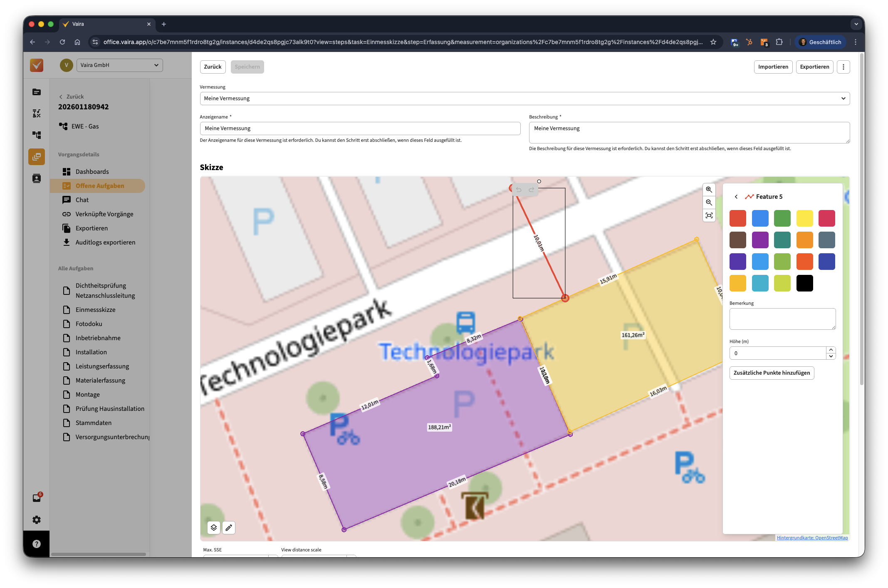The width and height of the screenshot is (888, 588).
Task: Pick the black color swatch
Action: [804, 283]
